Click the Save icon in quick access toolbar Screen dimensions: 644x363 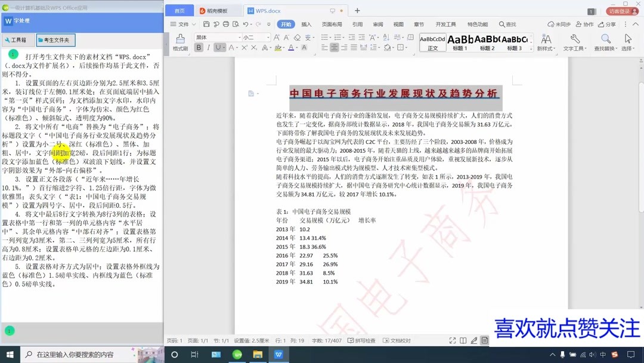coord(206,25)
